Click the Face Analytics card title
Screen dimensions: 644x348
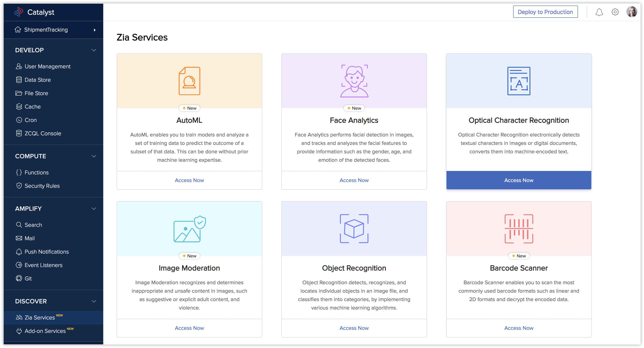click(354, 120)
